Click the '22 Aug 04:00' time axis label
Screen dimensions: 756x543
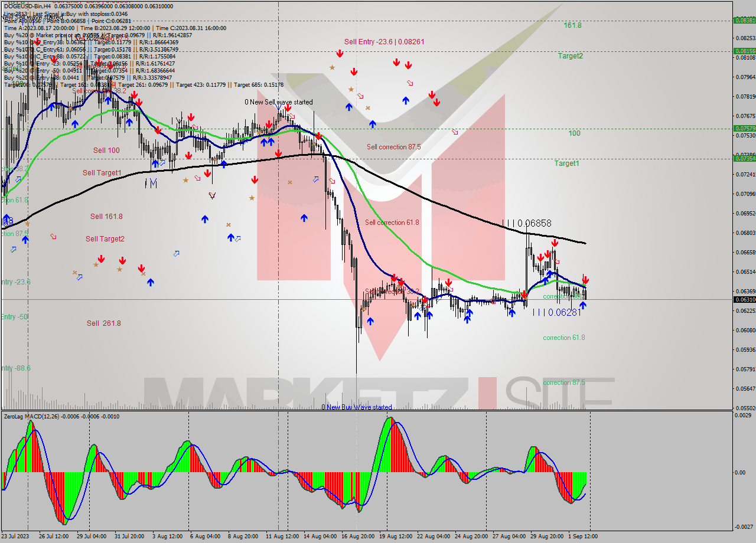click(434, 537)
